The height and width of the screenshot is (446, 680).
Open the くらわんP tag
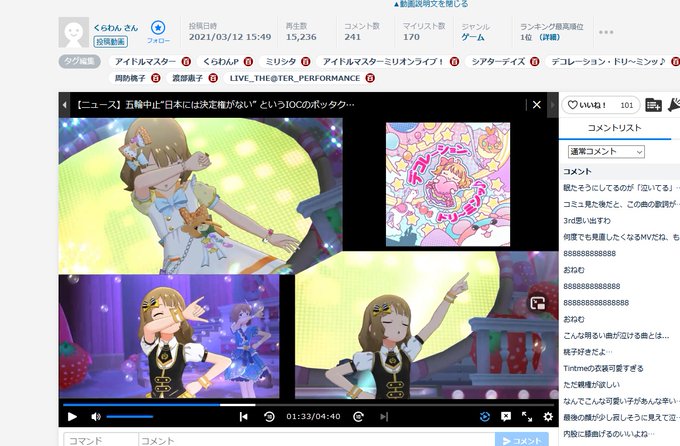pyautogui.click(x=221, y=62)
